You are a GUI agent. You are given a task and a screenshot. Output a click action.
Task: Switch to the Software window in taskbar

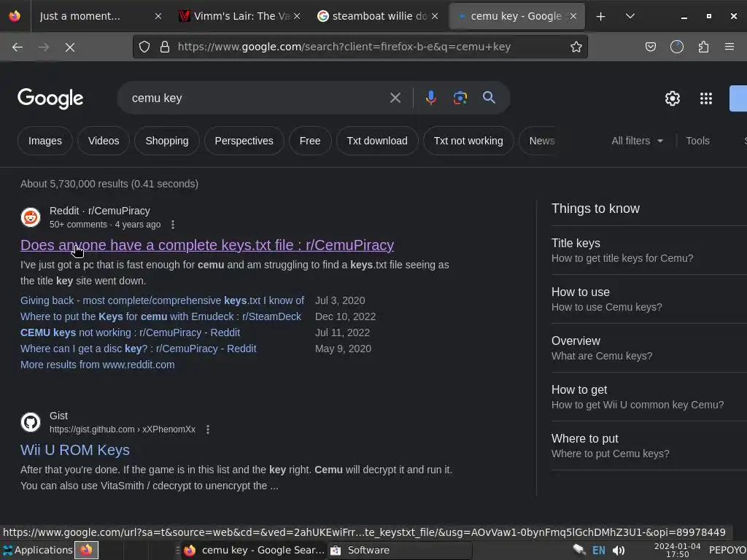click(x=399, y=551)
